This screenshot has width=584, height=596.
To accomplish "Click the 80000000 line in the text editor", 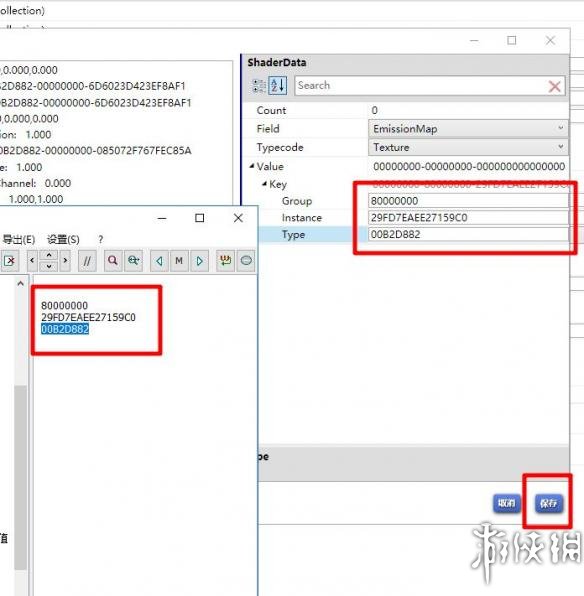I will (64, 305).
